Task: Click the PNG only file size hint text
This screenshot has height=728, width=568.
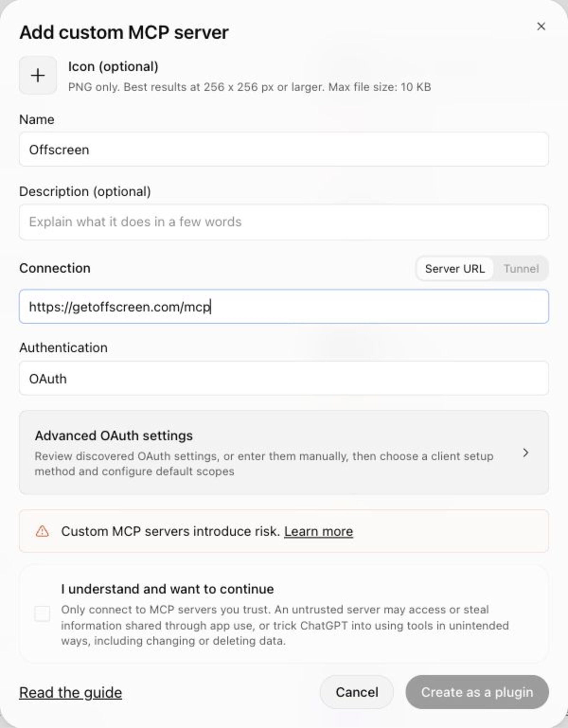Action: 250,87
